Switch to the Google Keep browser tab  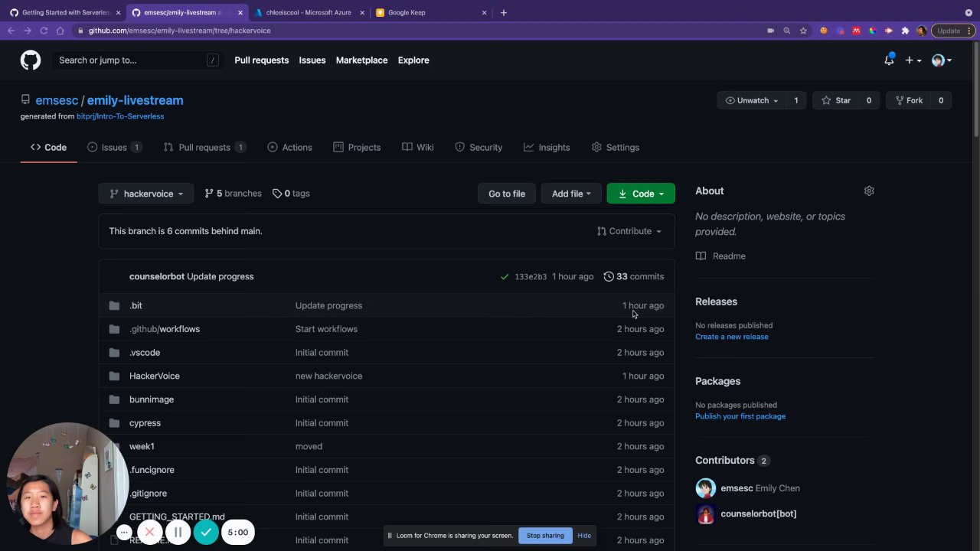pos(431,12)
